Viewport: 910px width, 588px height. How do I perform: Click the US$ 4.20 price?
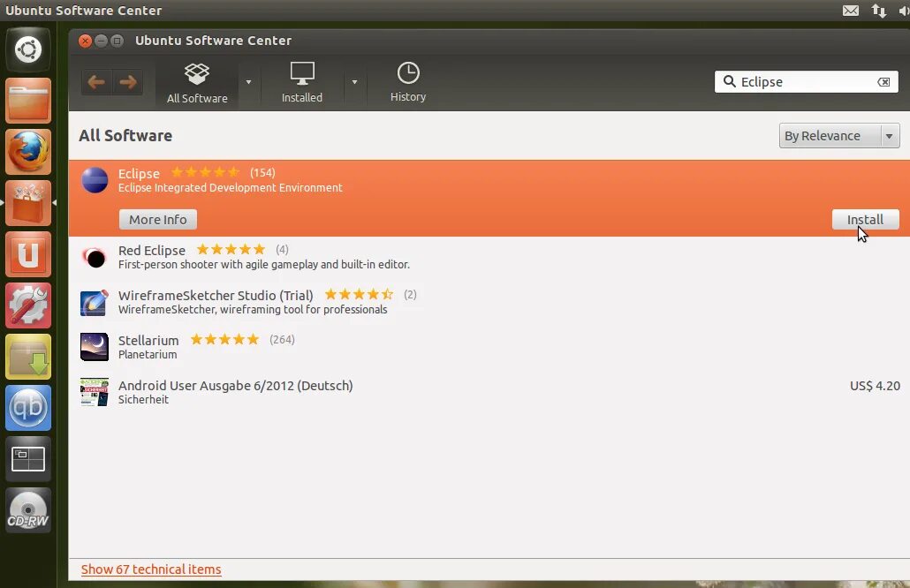(875, 386)
